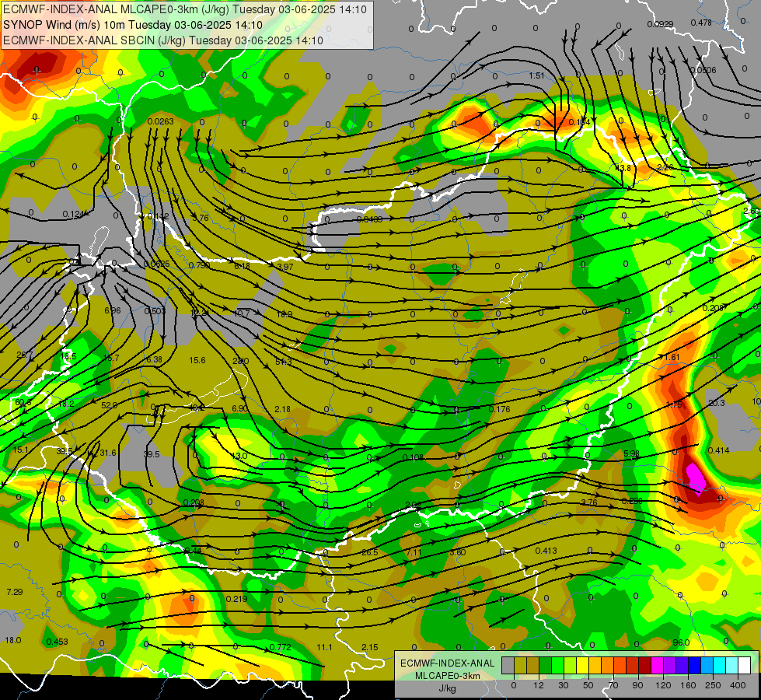Screen dimensions: 761x700
Task: Click the legend unit J/kg
Action: pos(447,688)
